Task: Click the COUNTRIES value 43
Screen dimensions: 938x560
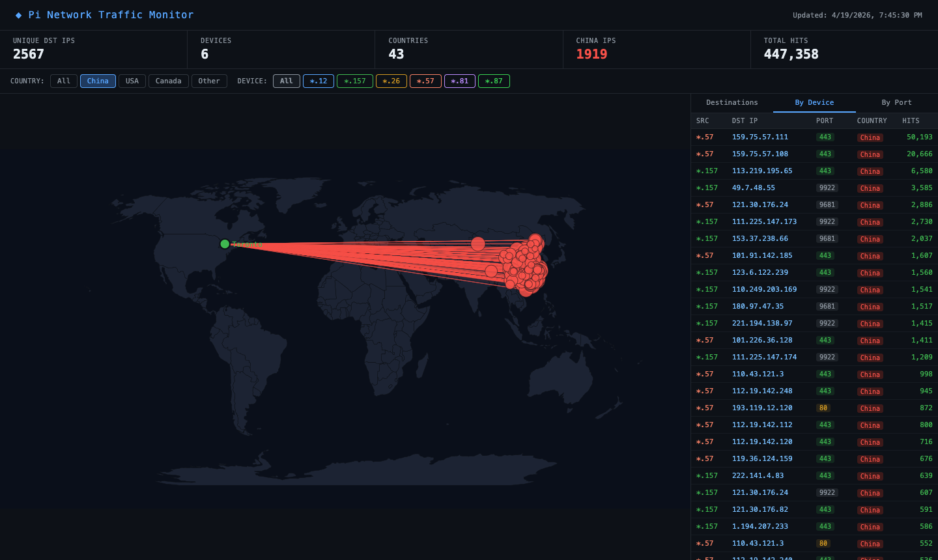Action: pos(396,54)
